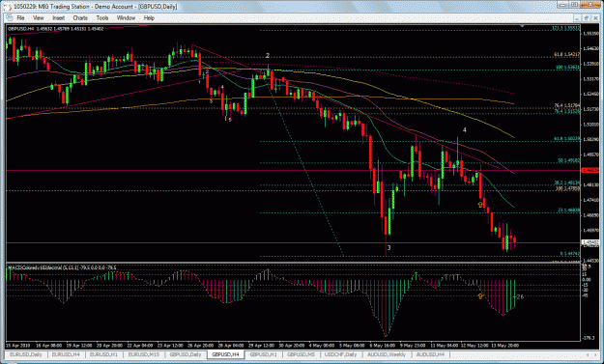This screenshot has height=364, width=604.
Task: Click the chart shift triangle marker at chart top
Action: click(x=522, y=26)
